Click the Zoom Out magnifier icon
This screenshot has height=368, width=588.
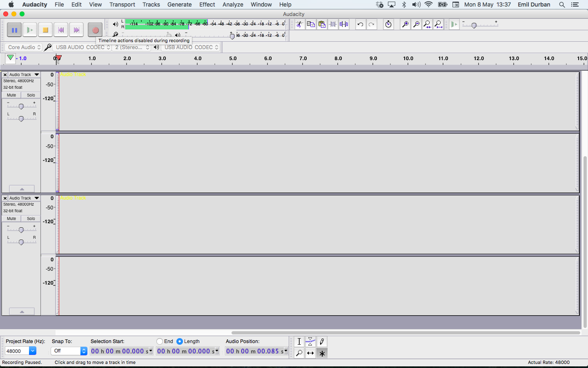pos(416,24)
